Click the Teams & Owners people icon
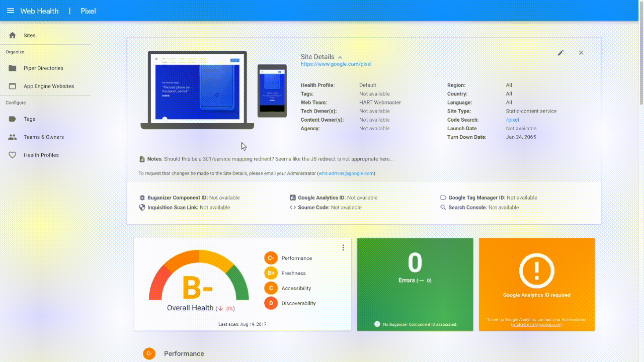644x362 pixels. pyautogui.click(x=13, y=137)
